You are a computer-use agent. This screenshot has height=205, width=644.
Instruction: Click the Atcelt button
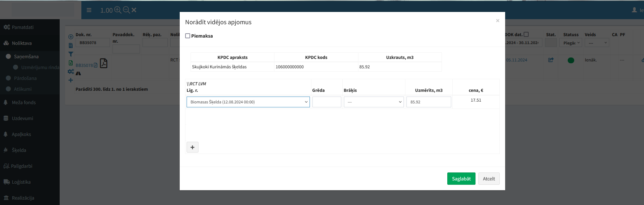point(489,179)
